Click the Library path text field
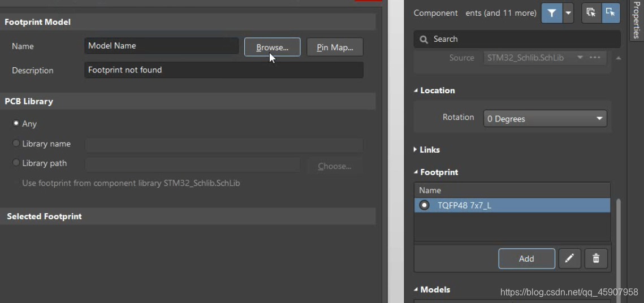644x303 pixels. (193, 165)
